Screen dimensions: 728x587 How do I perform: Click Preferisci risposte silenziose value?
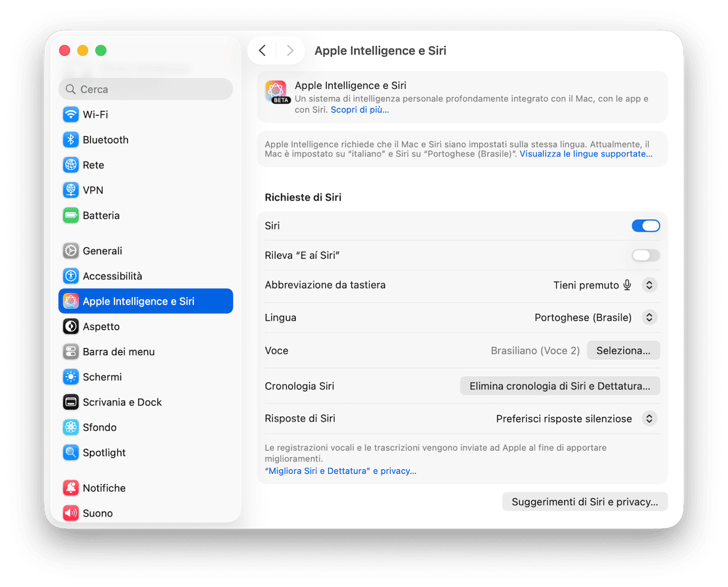click(x=564, y=419)
